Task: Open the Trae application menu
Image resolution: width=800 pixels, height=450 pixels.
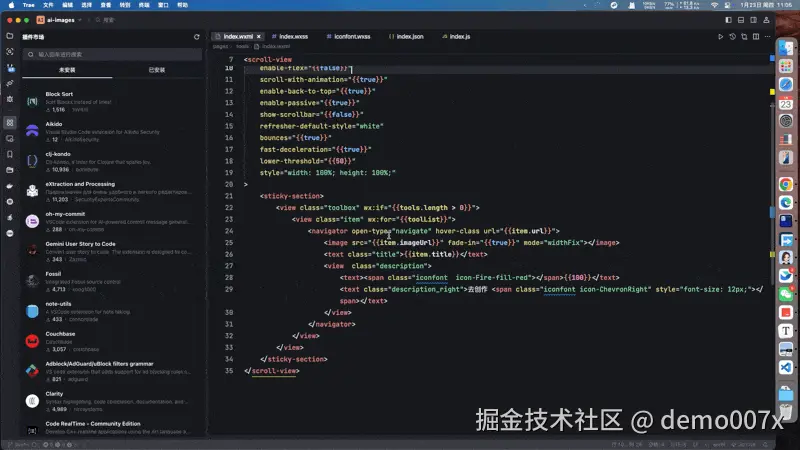Action: coord(29,5)
